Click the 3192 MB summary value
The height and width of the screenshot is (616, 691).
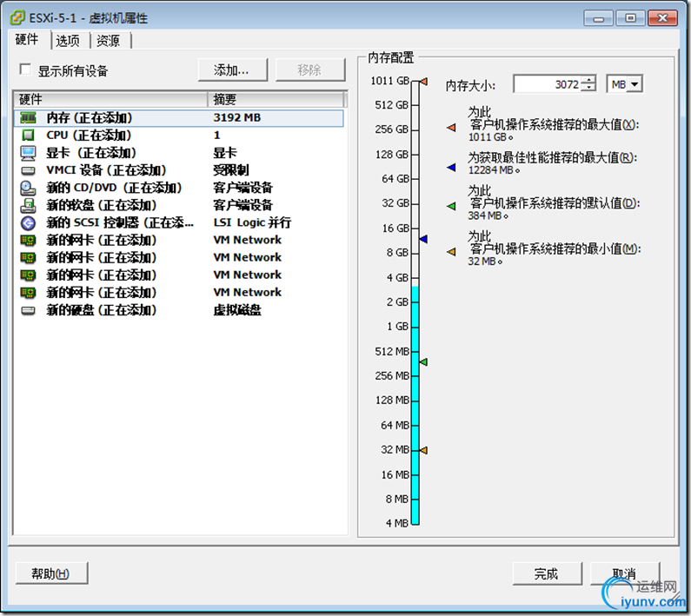[237, 117]
